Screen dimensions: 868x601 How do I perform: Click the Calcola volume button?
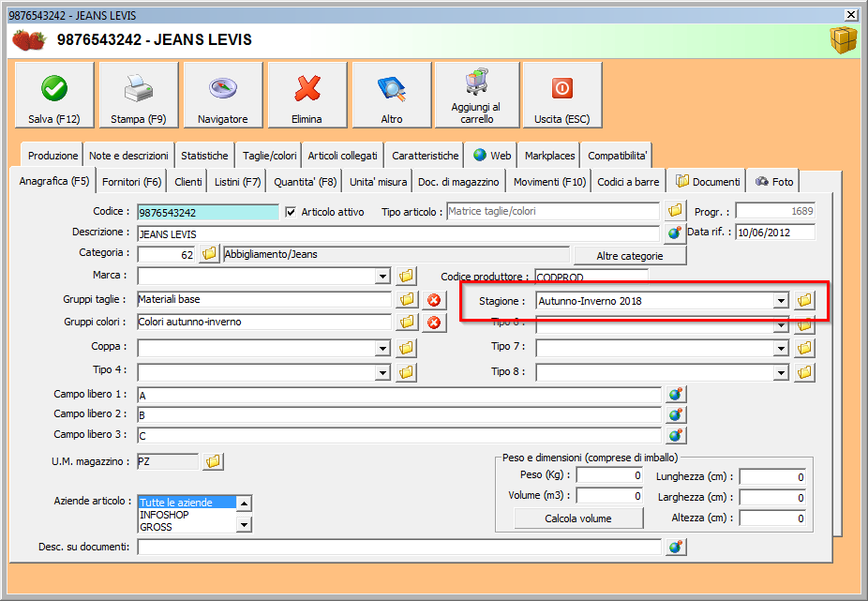pos(578,518)
